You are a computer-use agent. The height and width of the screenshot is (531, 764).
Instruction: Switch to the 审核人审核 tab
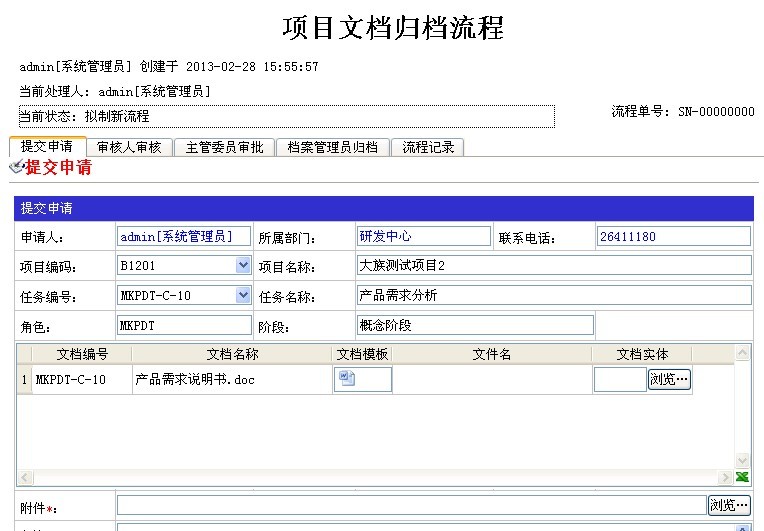129,148
